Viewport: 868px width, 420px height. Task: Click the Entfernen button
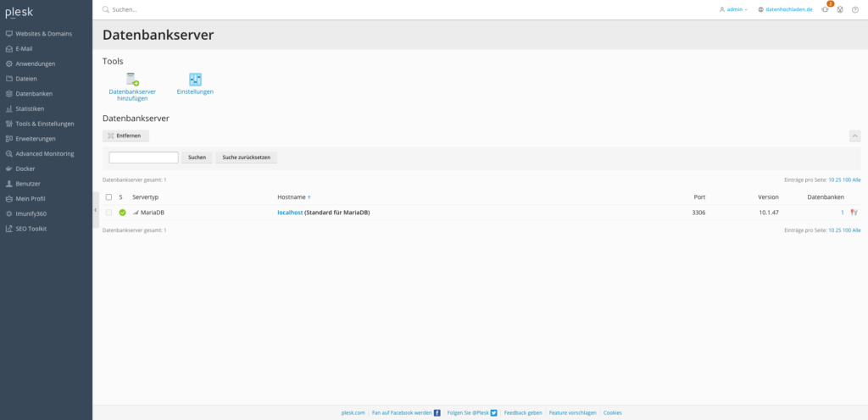tap(125, 135)
